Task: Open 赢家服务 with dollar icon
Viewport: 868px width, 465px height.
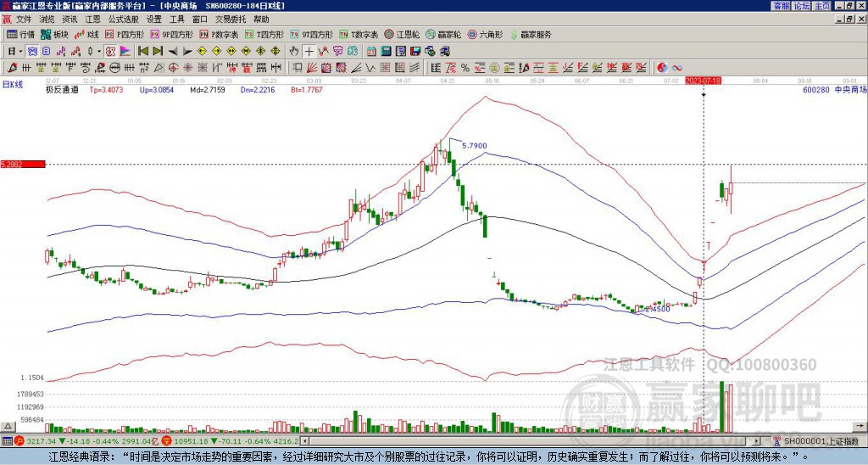Action: point(531,34)
